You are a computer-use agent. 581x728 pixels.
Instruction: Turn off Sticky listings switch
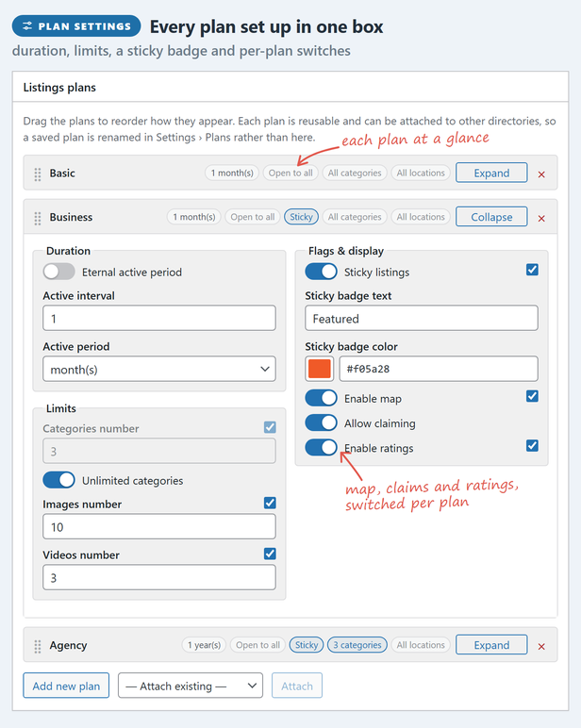(x=321, y=272)
